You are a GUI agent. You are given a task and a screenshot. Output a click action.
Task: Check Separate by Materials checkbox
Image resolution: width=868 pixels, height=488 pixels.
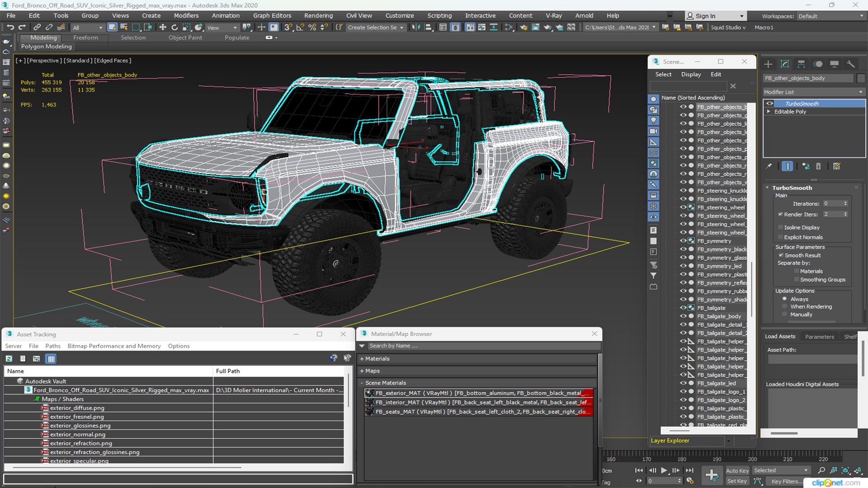(x=797, y=271)
